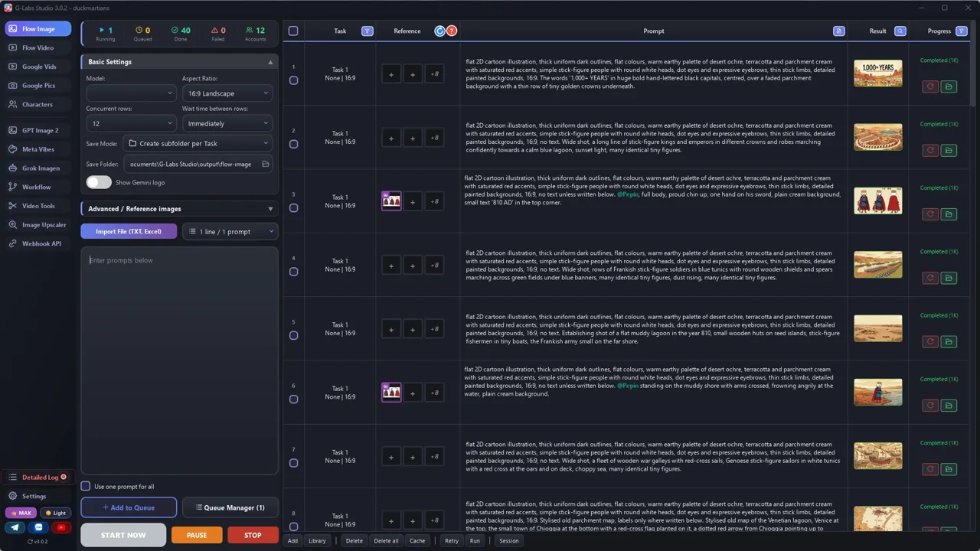Click the blue refresh icon beside Reference
This screenshot has height=551, width=980.
coord(439,31)
